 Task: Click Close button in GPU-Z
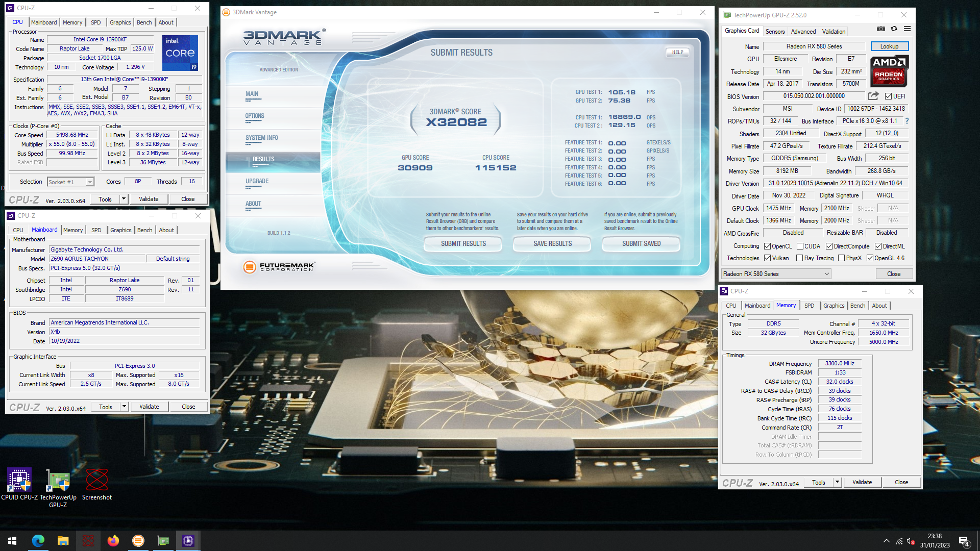pyautogui.click(x=894, y=274)
